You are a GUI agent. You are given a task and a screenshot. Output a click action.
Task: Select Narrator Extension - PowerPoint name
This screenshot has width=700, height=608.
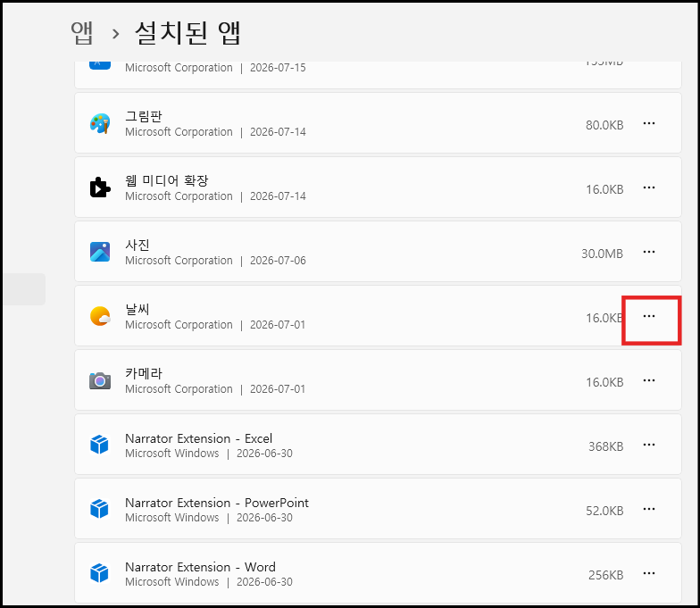tap(217, 503)
